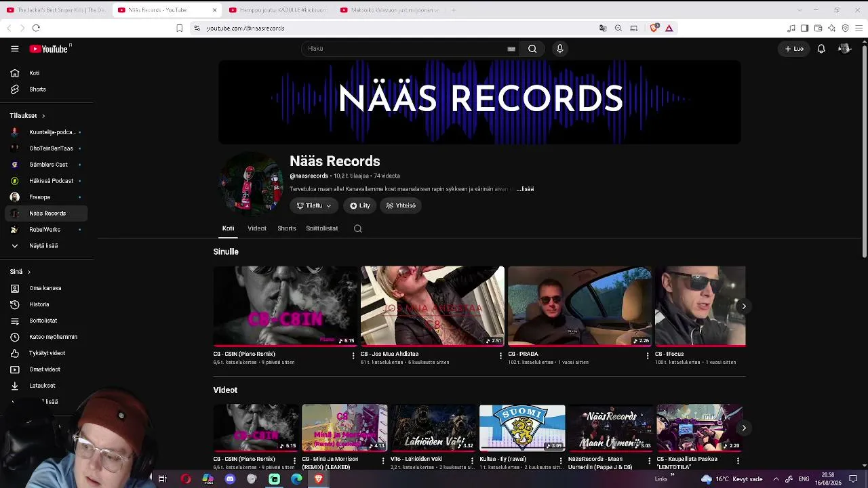Open options menu for C8 - PRADA

click(x=648, y=355)
